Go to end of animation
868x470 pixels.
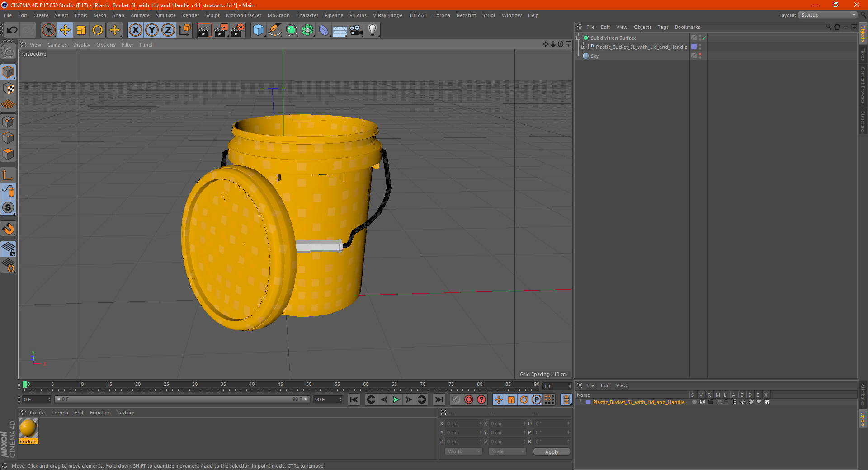(x=439, y=399)
